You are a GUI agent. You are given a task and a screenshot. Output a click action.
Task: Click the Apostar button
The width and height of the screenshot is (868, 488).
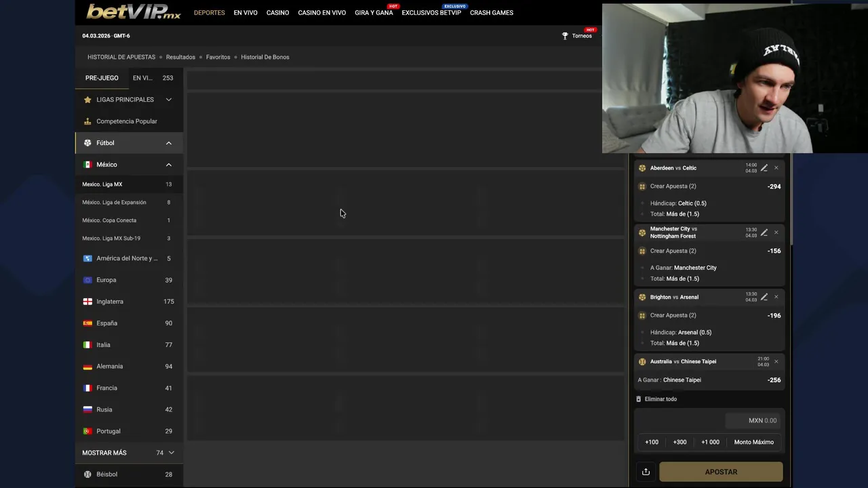721,472
